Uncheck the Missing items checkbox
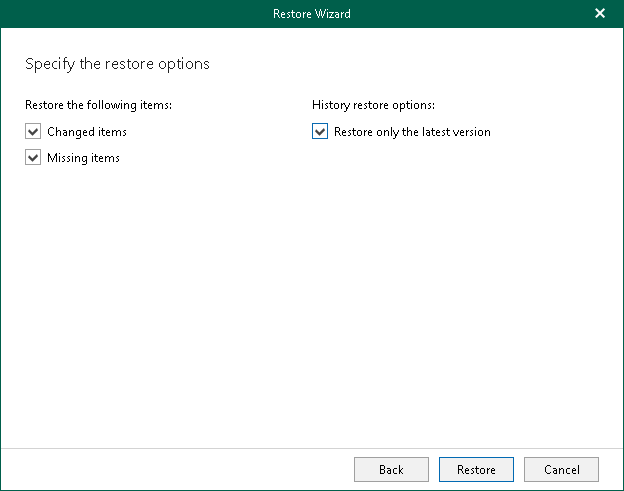Image resolution: width=624 pixels, height=491 pixels. (33, 158)
